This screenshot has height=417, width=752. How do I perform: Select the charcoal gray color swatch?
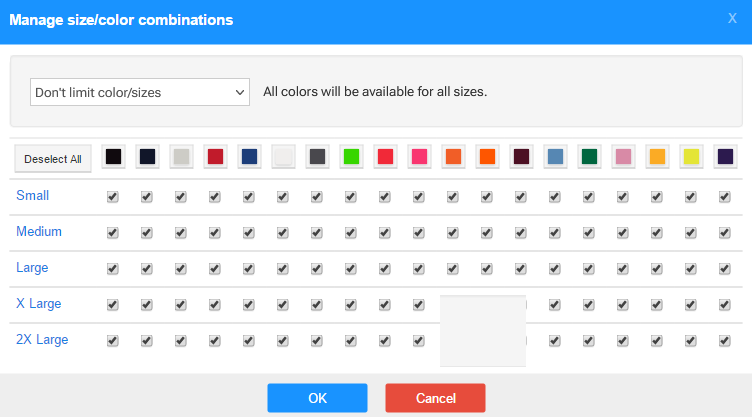point(317,156)
